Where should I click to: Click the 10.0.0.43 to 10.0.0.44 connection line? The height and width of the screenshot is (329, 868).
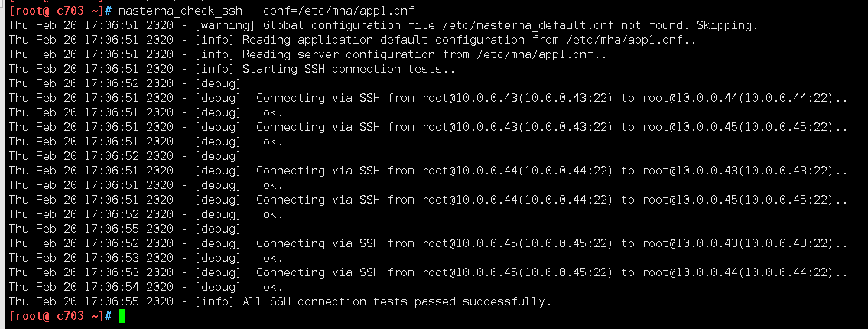pyautogui.click(x=551, y=98)
